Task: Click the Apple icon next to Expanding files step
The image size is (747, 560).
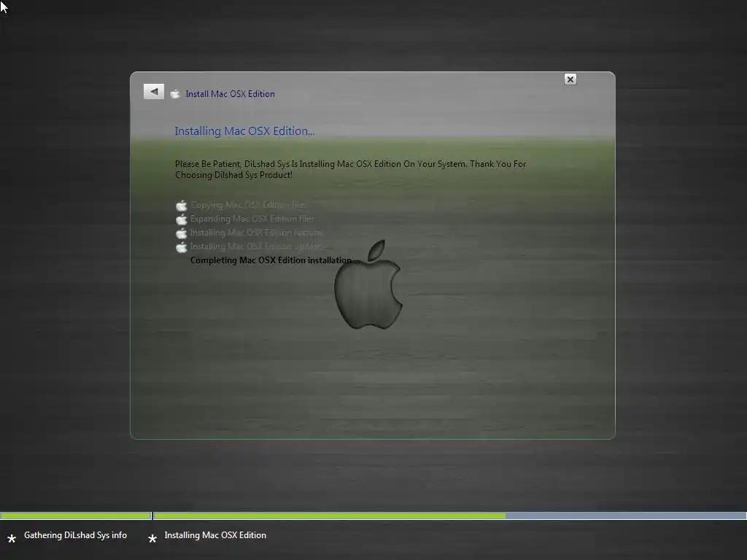Action: (x=182, y=219)
